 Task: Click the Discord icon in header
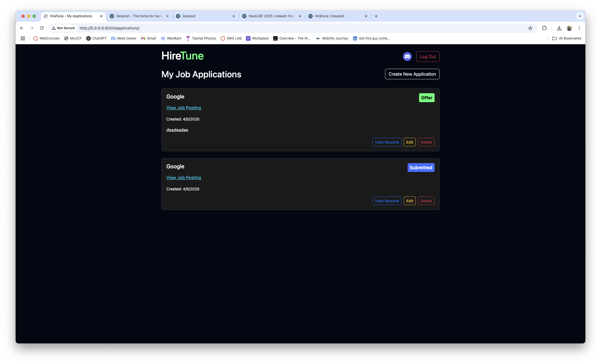[x=407, y=56]
